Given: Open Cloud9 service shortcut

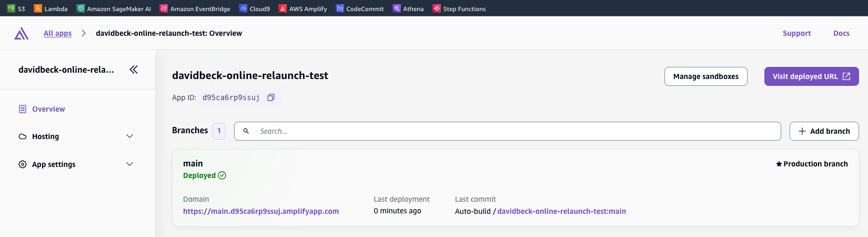Looking at the screenshot, I should coord(255,8).
